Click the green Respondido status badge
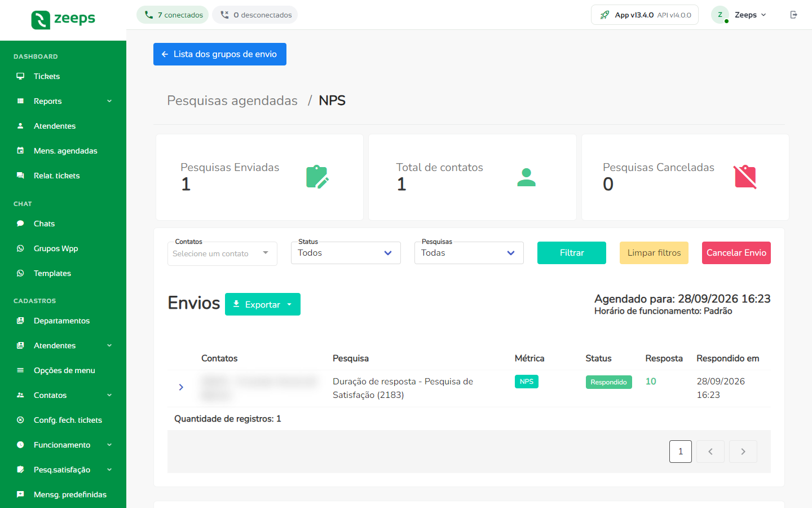Screen dimensions: 812x508 coord(609,382)
